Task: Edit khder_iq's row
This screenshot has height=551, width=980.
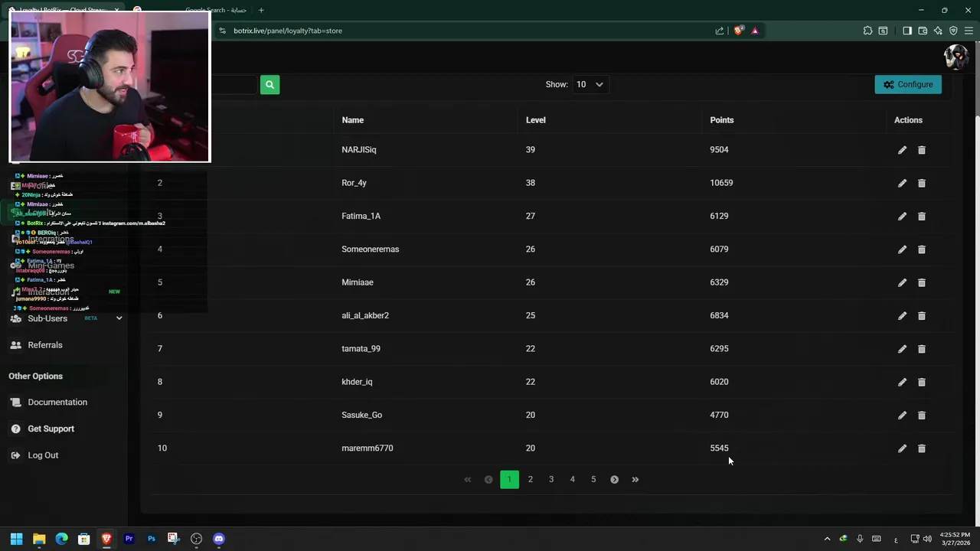Action: [x=902, y=382]
